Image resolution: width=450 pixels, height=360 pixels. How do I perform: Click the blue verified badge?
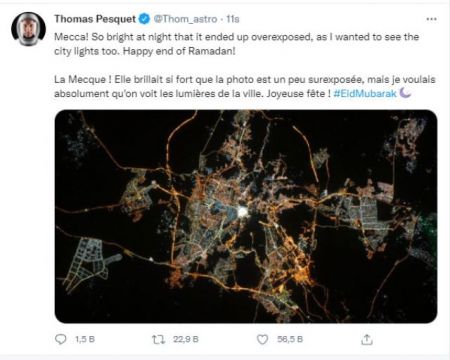point(144,19)
